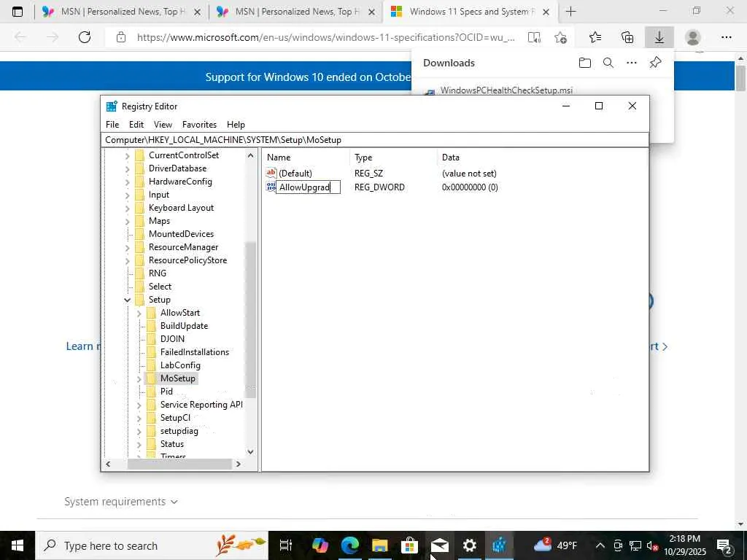Refresh the page in Edge
Screen dimensions: 747x560
point(85,37)
